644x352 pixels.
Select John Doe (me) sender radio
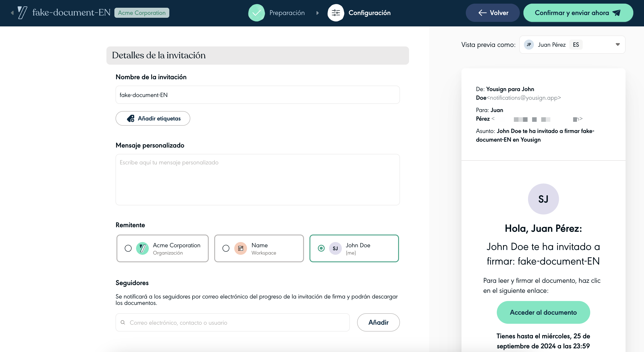[x=321, y=248]
